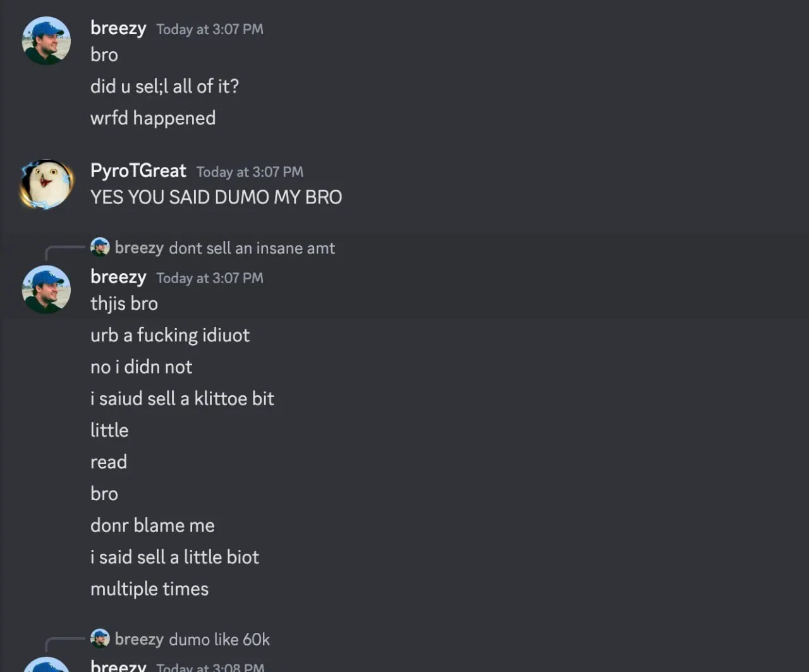Image resolution: width=809 pixels, height=672 pixels.
Task: Select the message 'i said sell a little biot'
Action: [x=174, y=557]
